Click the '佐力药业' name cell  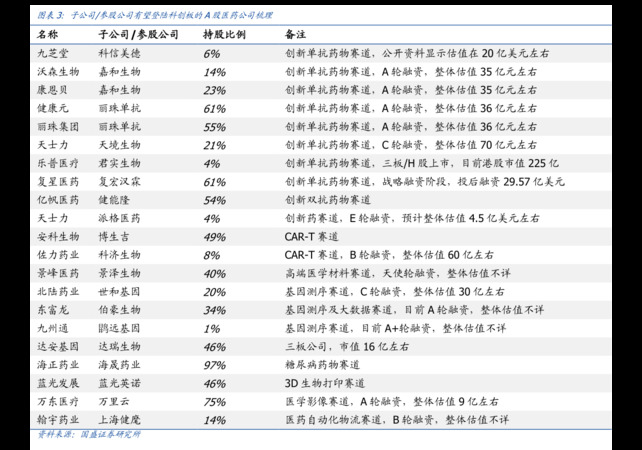click(x=58, y=255)
